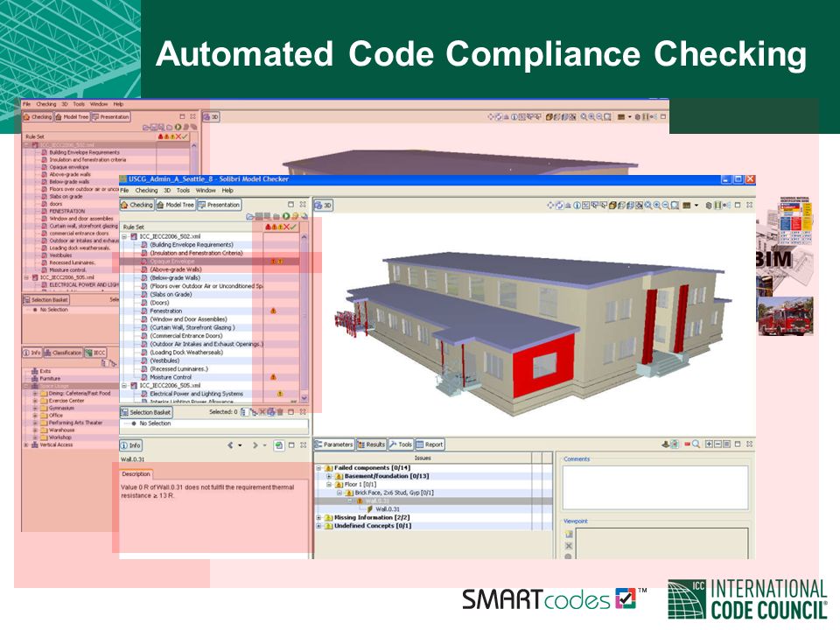
Task: Select the Checking tab in front window
Action: click(137, 205)
